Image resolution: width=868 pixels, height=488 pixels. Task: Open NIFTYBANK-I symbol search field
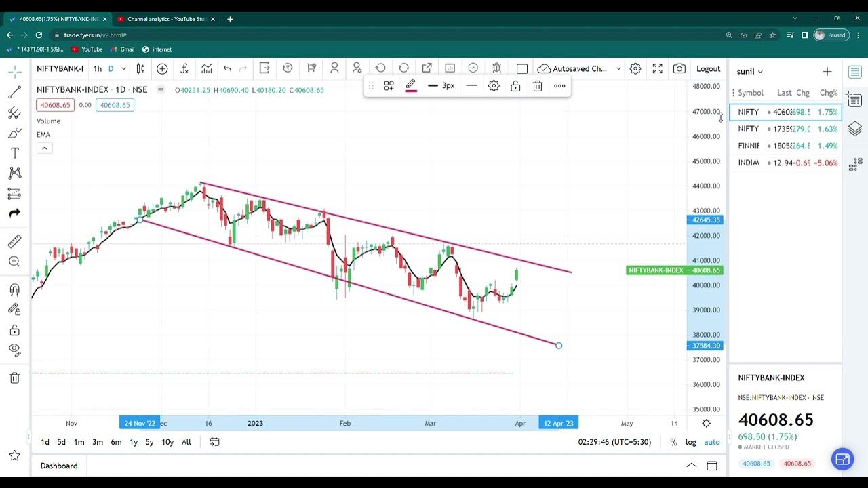pos(60,68)
